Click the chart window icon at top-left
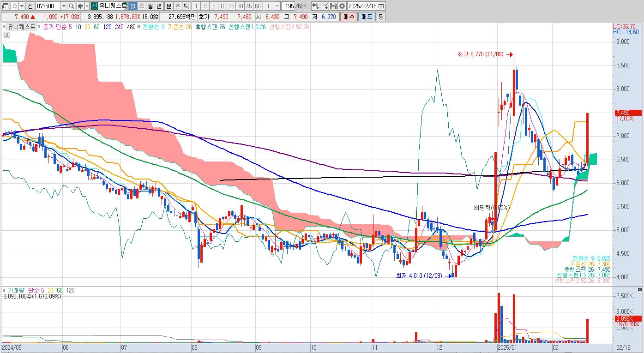 click(6, 6)
